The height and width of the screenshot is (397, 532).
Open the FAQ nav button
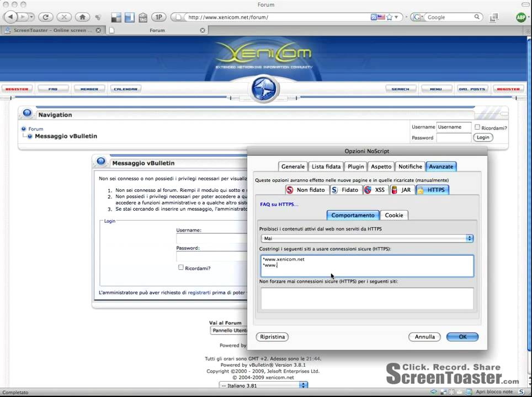pyautogui.click(x=53, y=89)
